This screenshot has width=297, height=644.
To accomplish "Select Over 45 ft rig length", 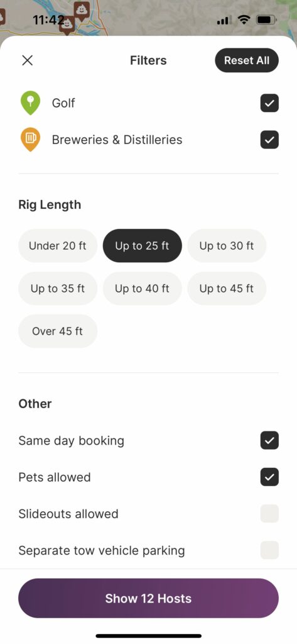I will [58, 331].
